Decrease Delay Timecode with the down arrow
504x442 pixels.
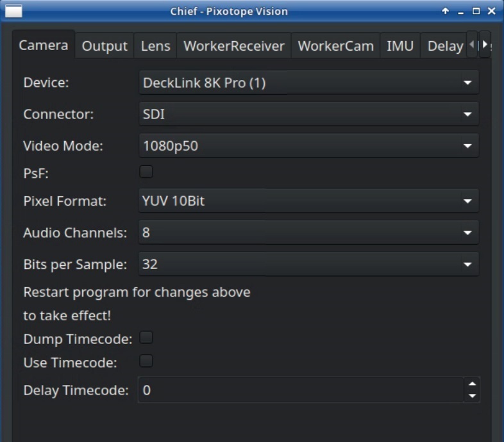click(473, 396)
